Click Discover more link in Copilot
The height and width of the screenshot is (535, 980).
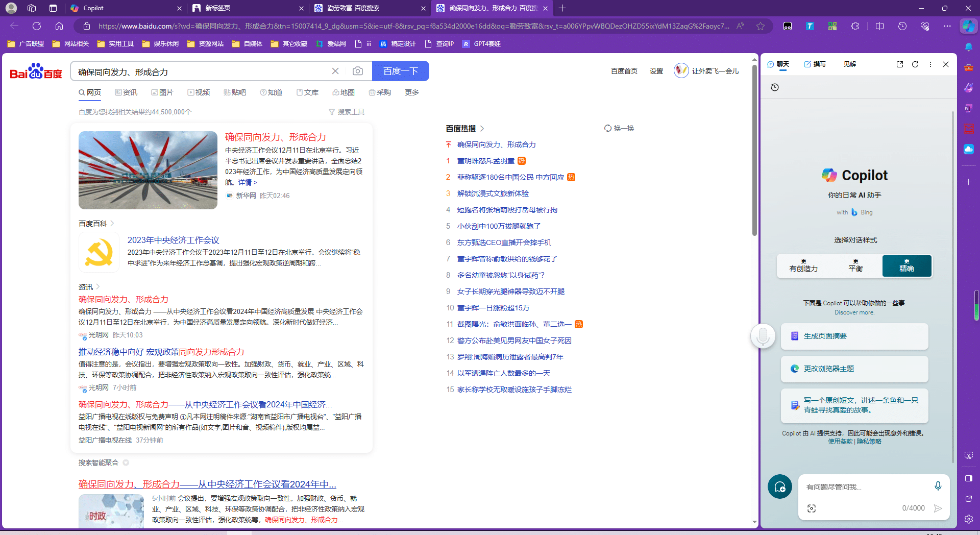pyautogui.click(x=854, y=312)
